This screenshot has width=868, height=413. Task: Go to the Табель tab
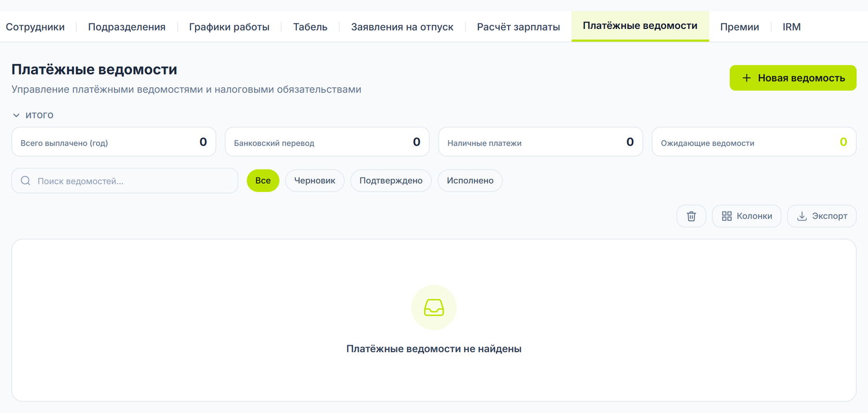310,27
